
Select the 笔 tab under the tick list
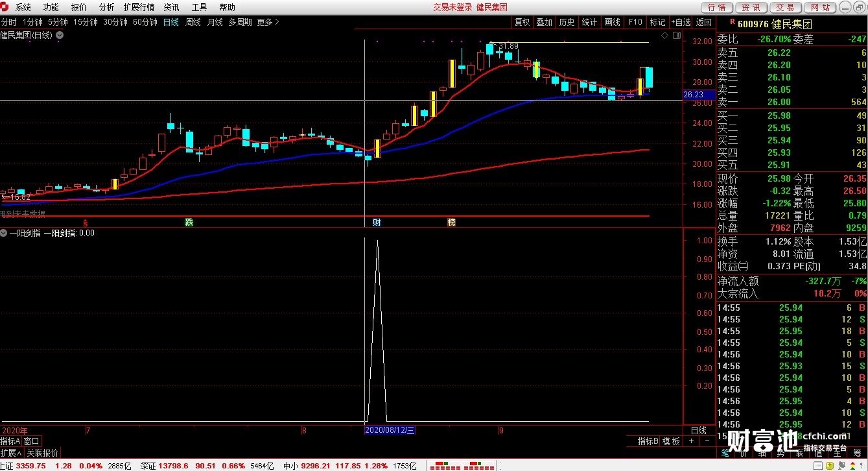[725, 453]
